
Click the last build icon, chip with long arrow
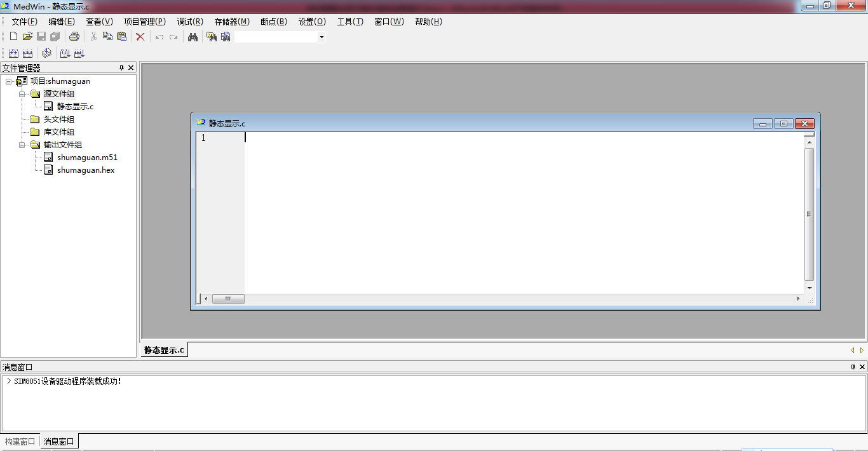pyautogui.click(x=79, y=53)
